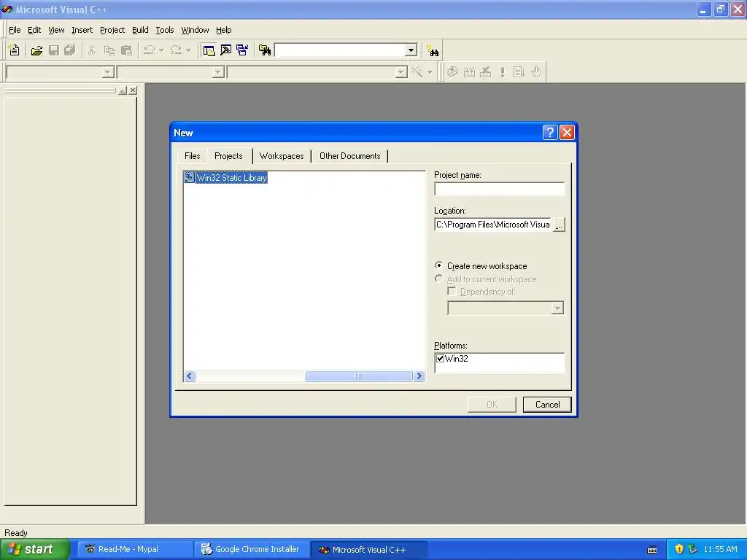This screenshot has width=747, height=560.
Task: Click the New Text File toolbar icon
Action: click(15, 50)
